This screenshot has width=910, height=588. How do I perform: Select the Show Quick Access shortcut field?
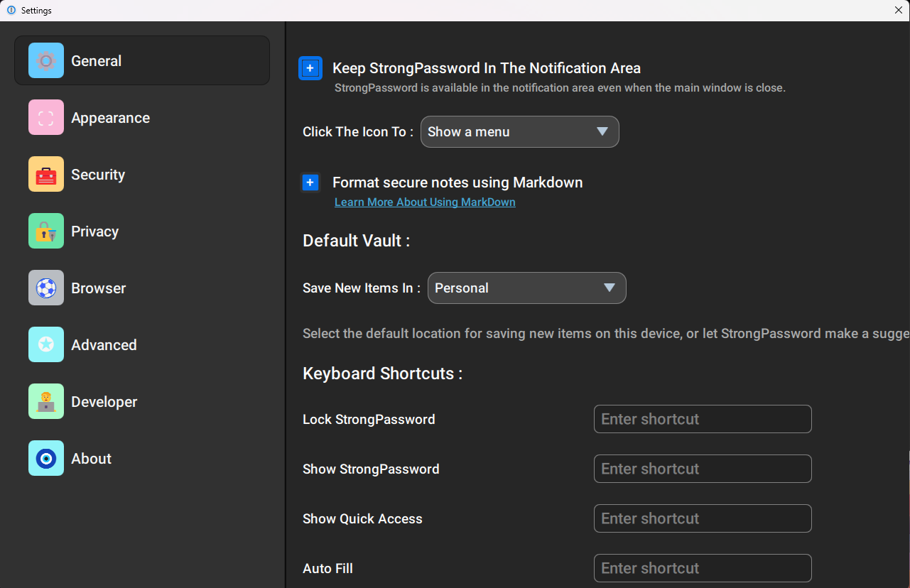tap(703, 518)
